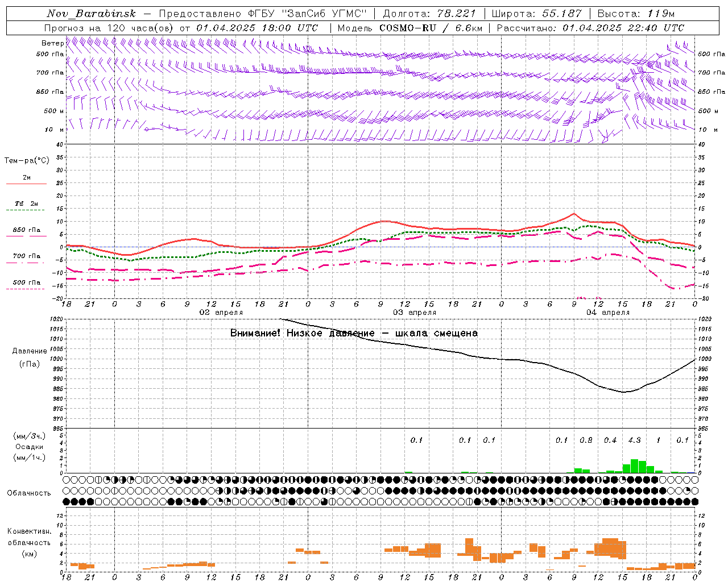Click the Широта: 55.187 value
This screenshot has width=728, height=582.
point(536,14)
